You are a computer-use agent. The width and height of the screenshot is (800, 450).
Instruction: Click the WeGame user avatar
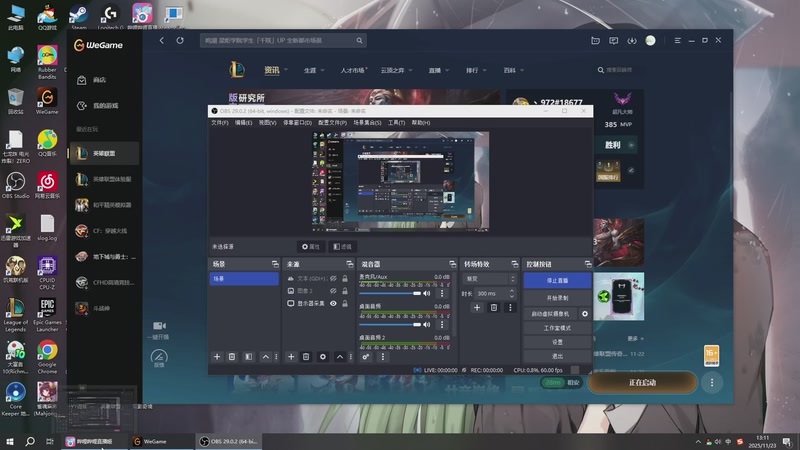click(x=650, y=40)
